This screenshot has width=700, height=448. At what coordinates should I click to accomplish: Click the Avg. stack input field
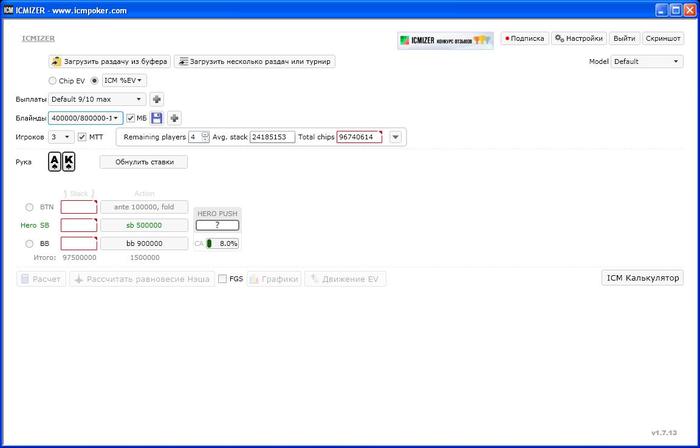[272, 137]
